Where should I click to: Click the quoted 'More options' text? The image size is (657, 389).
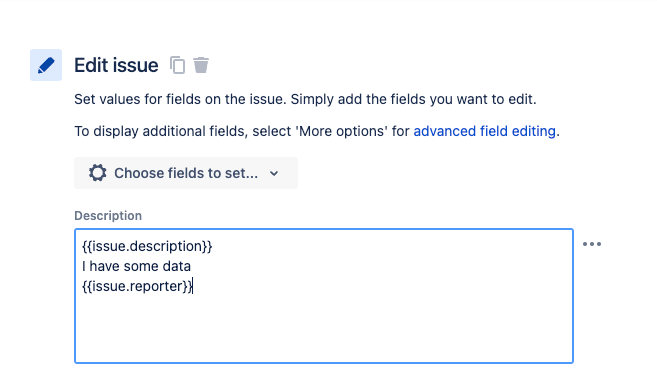(341, 131)
